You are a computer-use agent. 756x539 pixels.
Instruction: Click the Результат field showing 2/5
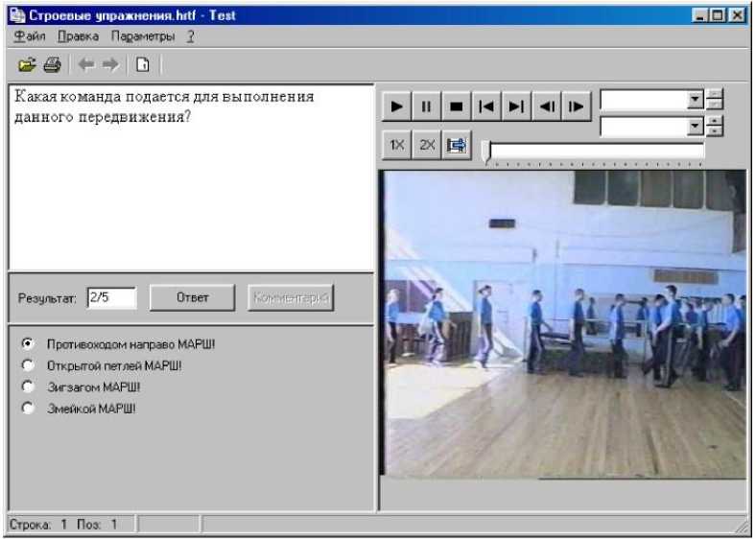pyautogui.click(x=112, y=297)
